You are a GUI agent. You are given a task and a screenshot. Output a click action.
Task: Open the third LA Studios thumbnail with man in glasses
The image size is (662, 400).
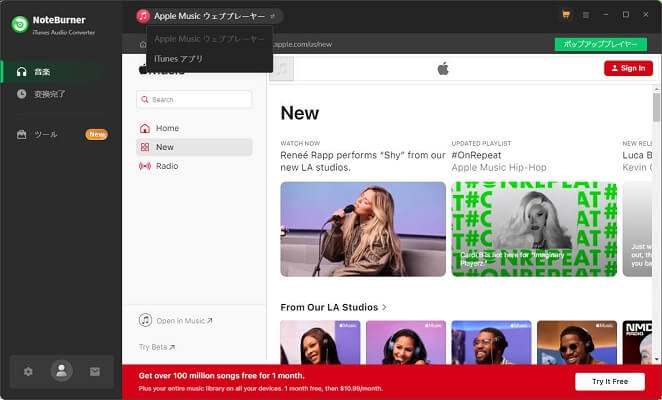[491, 342]
